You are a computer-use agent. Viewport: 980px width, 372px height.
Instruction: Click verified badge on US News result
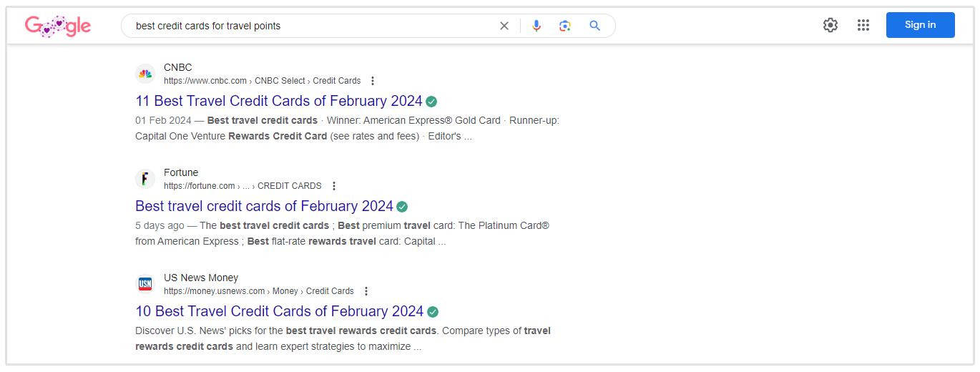(x=433, y=312)
